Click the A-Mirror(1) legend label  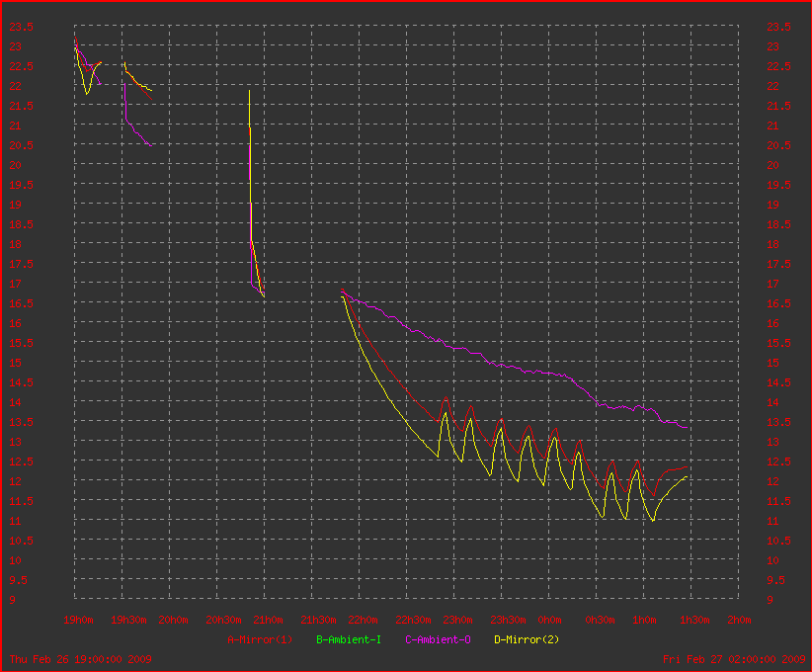point(260,639)
